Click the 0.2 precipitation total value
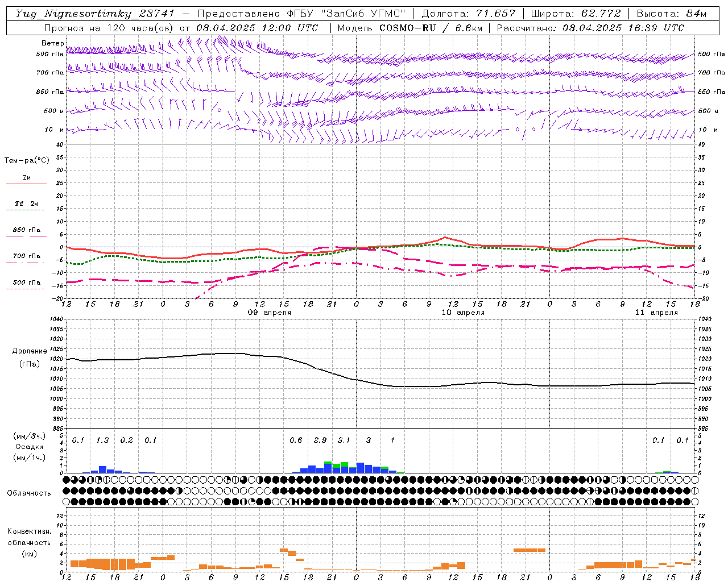728x582 pixels. (x=126, y=440)
